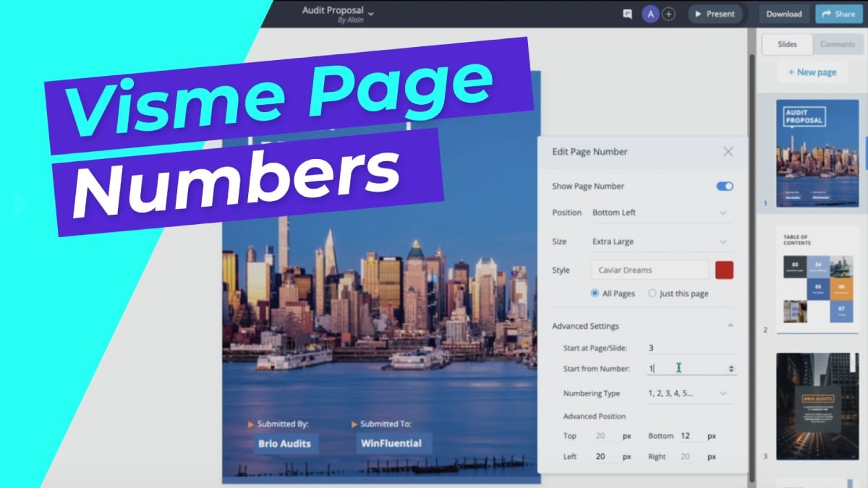
Task: Close the Edit Page Number panel
Action: [x=728, y=152]
